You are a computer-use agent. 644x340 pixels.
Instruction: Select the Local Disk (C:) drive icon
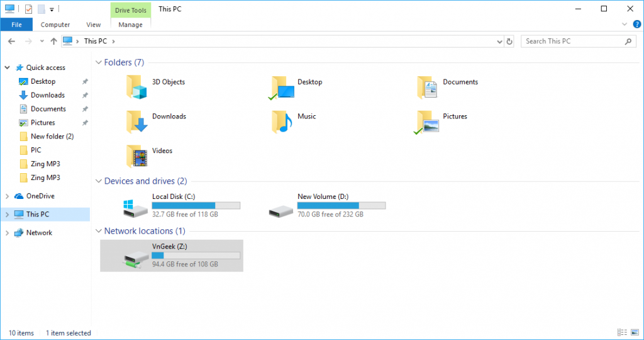click(135, 208)
